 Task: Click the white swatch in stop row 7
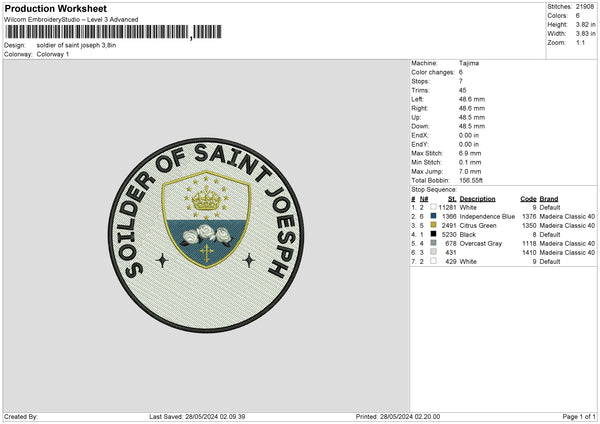point(433,261)
